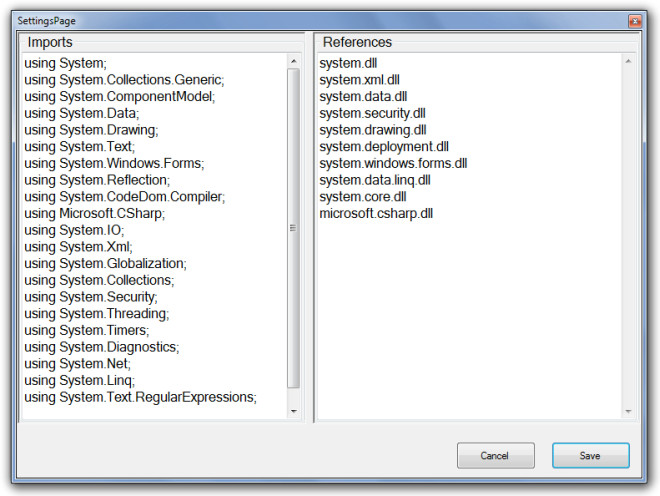Click the Imports scrollbar thumb

click(x=294, y=228)
